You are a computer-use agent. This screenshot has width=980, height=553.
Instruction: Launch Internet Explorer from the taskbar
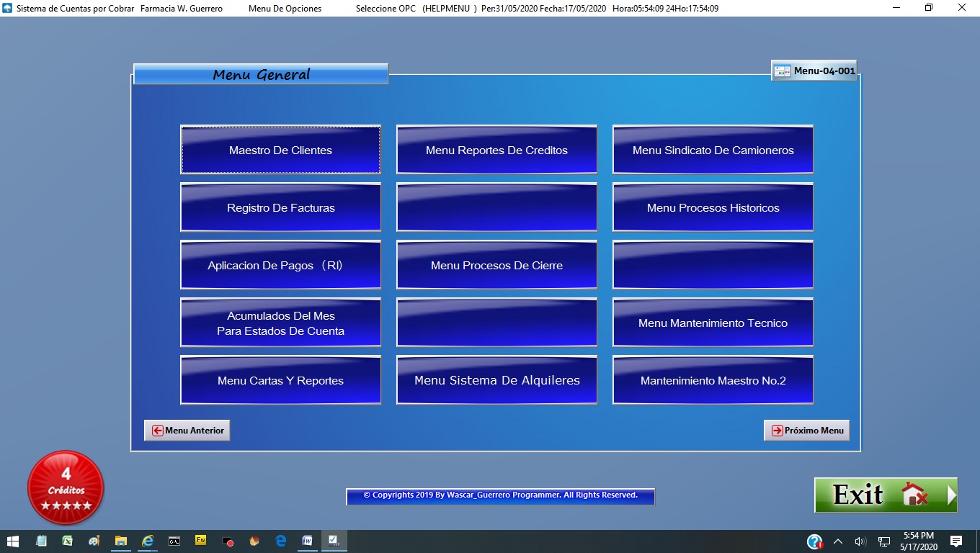point(148,541)
